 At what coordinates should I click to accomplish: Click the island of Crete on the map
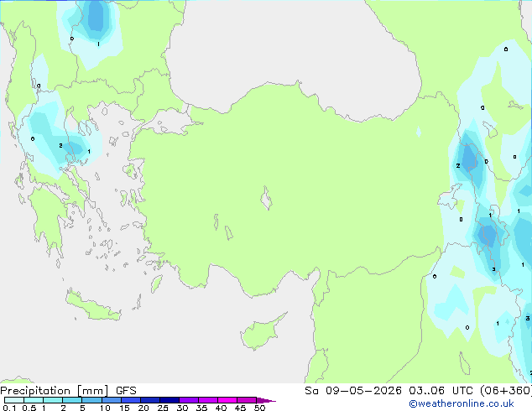92,307
